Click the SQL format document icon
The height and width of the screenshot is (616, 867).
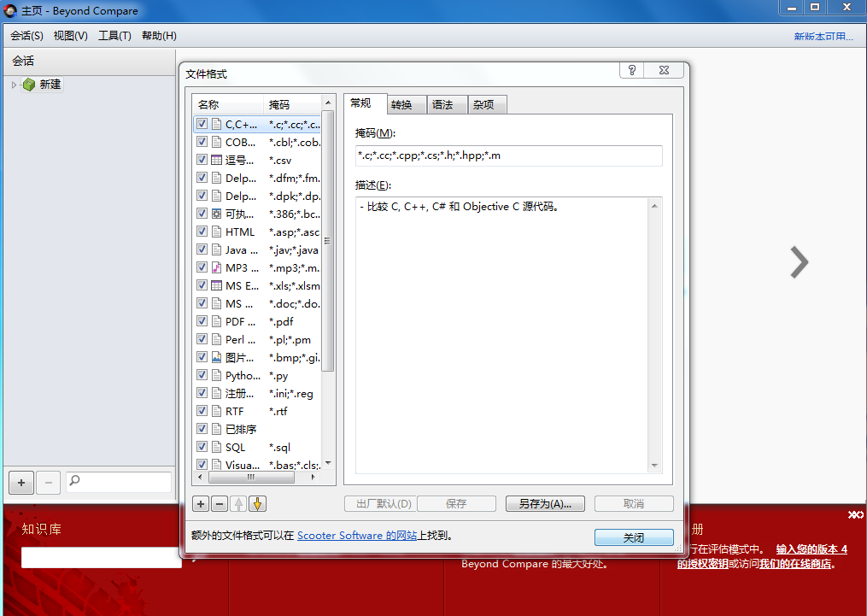(x=217, y=447)
